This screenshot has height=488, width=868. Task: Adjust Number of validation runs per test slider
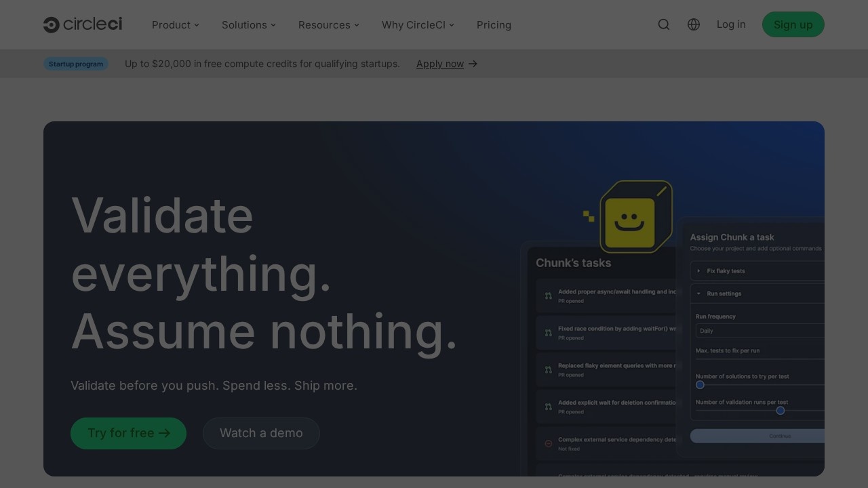click(781, 411)
